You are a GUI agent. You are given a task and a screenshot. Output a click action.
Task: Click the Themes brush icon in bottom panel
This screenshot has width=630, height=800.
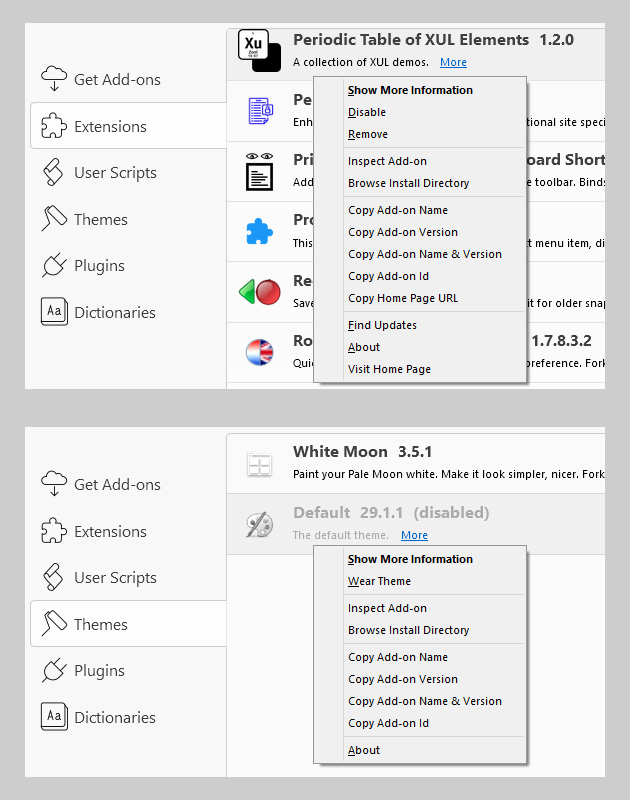(54, 623)
